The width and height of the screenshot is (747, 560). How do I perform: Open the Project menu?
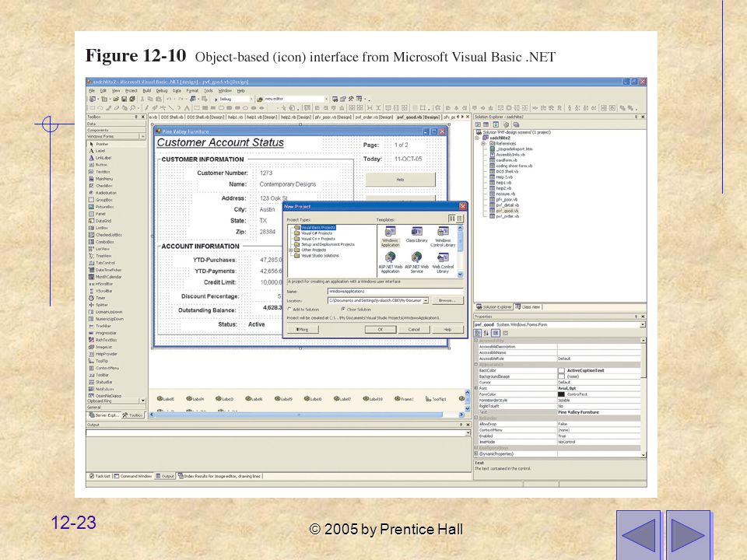pos(131,90)
